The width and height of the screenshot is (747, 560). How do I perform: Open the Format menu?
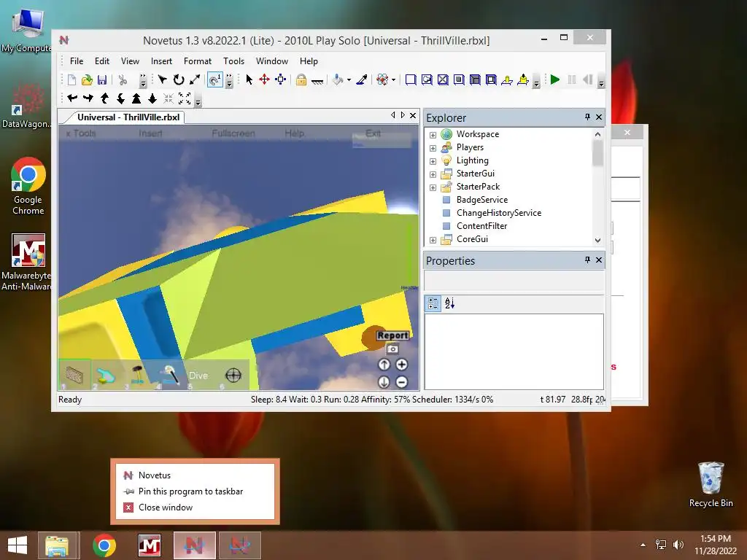point(197,61)
